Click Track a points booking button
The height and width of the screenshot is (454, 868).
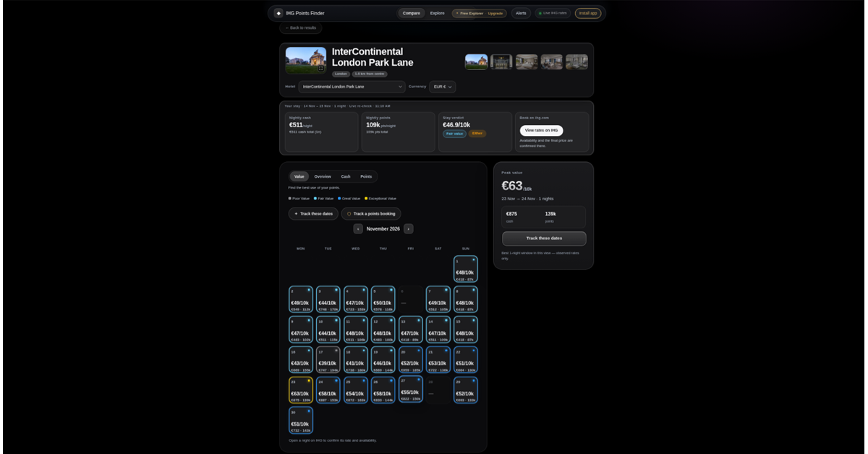click(x=371, y=214)
